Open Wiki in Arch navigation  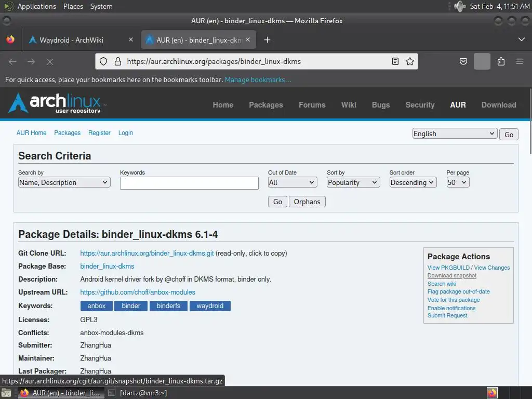[349, 105]
